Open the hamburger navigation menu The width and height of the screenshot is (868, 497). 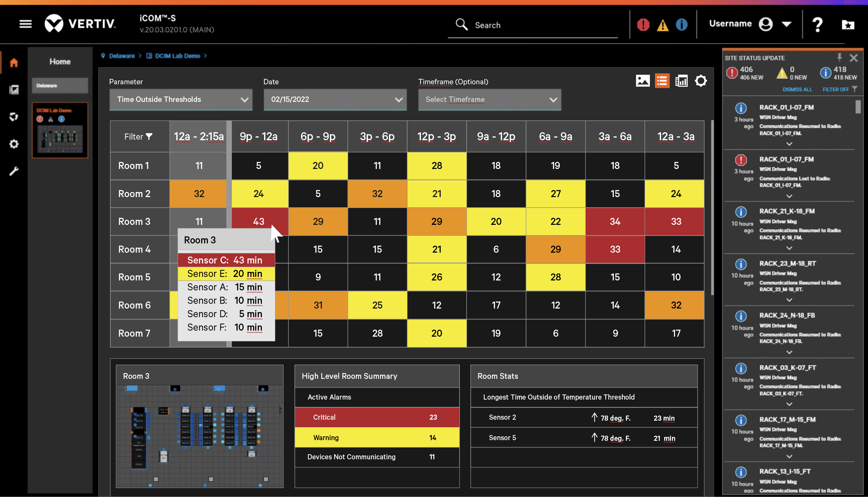(x=25, y=24)
